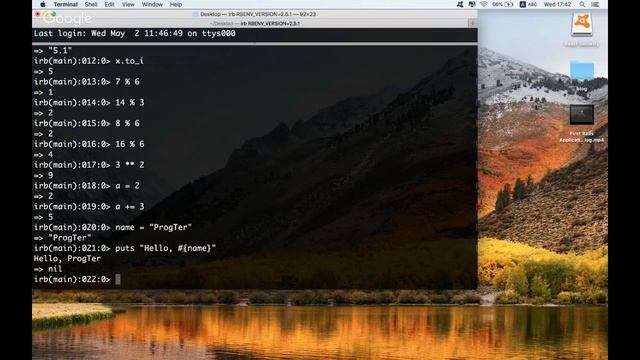Open Notification Center icon

[x=595, y=4]
